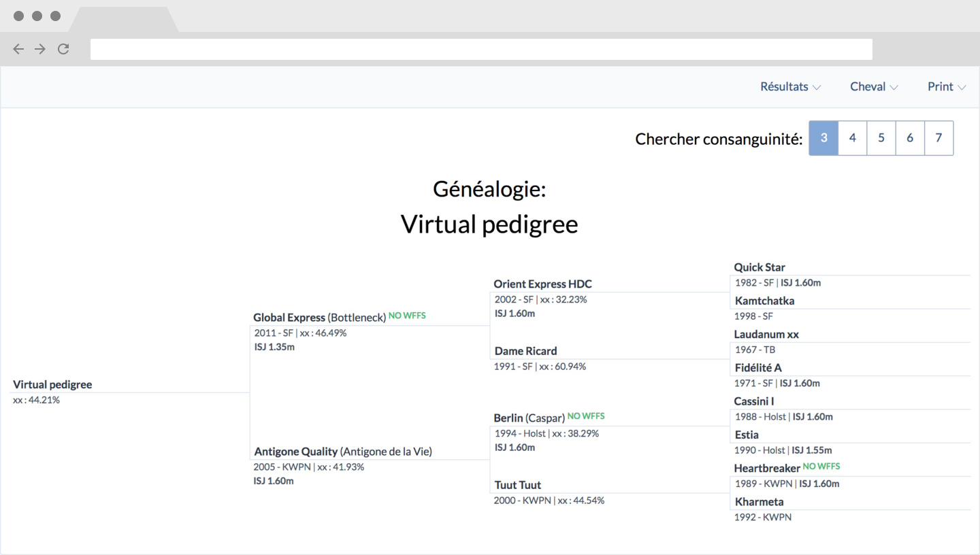This screenshot has height=555, width=980.
Task: Open the Antigone Quality horse entry
Action: (296, 452)
